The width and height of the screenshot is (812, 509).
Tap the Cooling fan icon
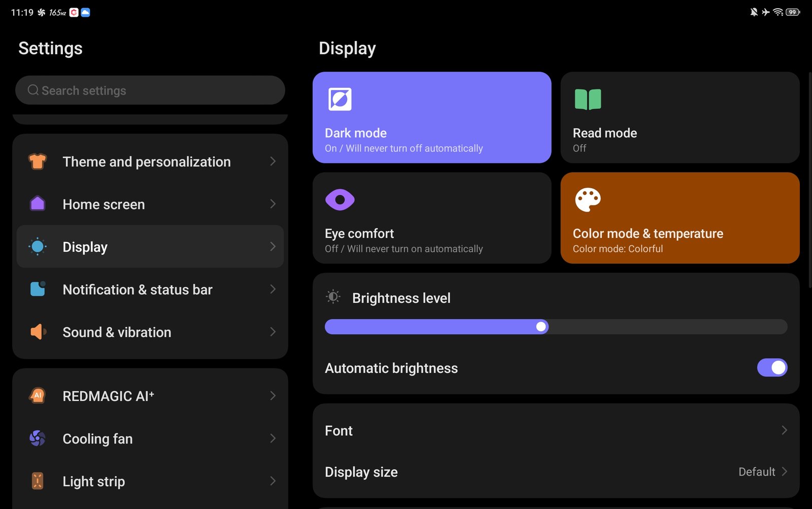[38, 438]
